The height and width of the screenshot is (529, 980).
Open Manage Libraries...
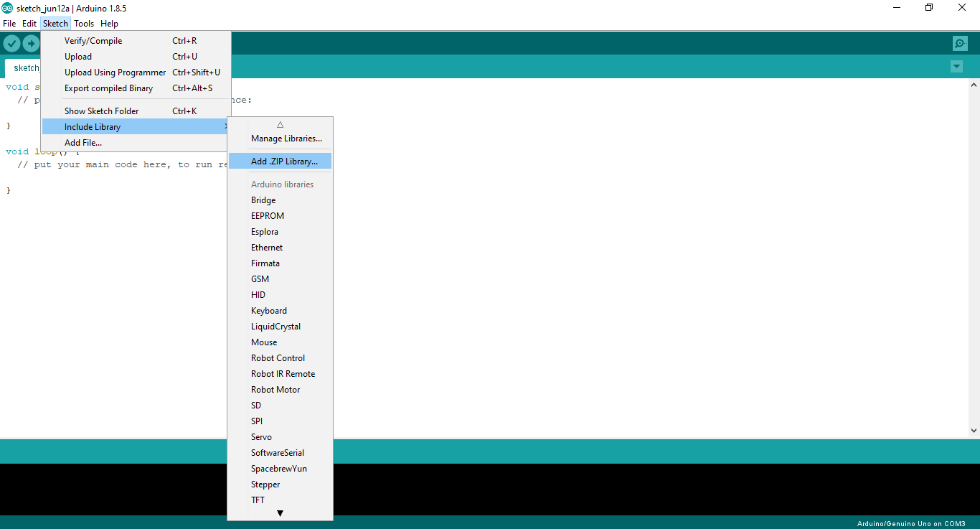[x=280, y=139]
